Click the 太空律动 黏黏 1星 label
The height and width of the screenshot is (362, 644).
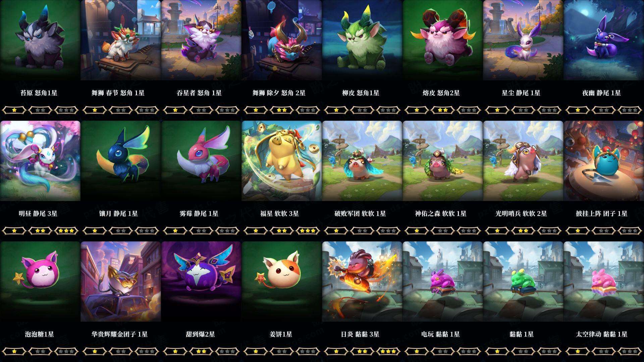pos(601,334)
